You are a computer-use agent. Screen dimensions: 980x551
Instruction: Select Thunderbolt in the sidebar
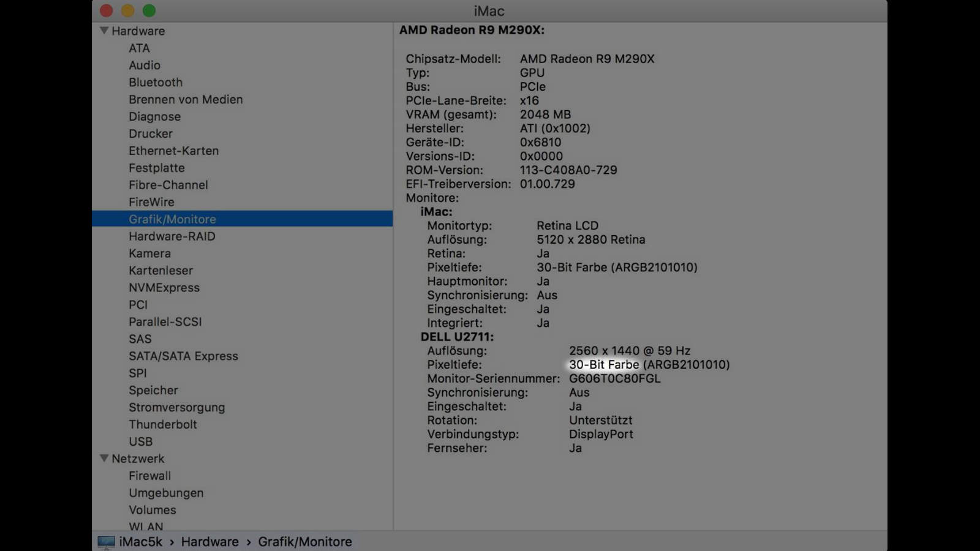click(163, 424)
